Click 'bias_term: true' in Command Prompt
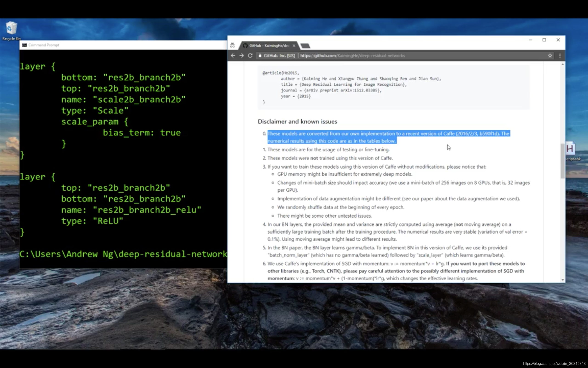 142,133
